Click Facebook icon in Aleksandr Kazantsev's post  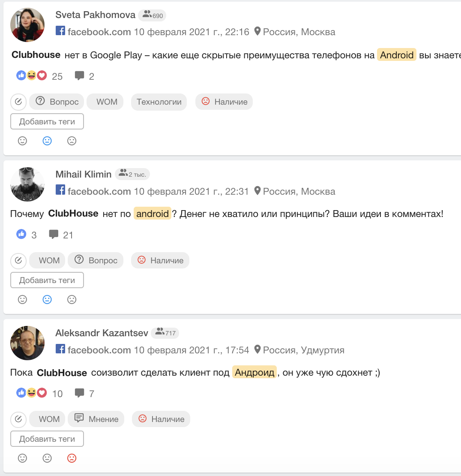pos(60,349)
